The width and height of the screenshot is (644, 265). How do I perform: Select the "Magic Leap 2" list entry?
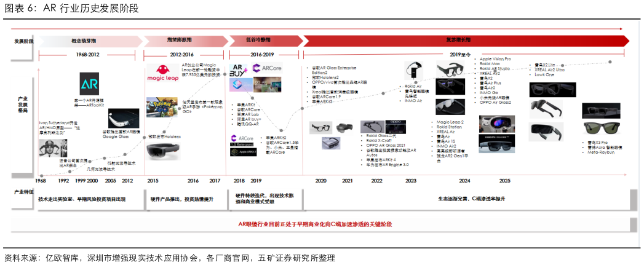click(450, 122)
